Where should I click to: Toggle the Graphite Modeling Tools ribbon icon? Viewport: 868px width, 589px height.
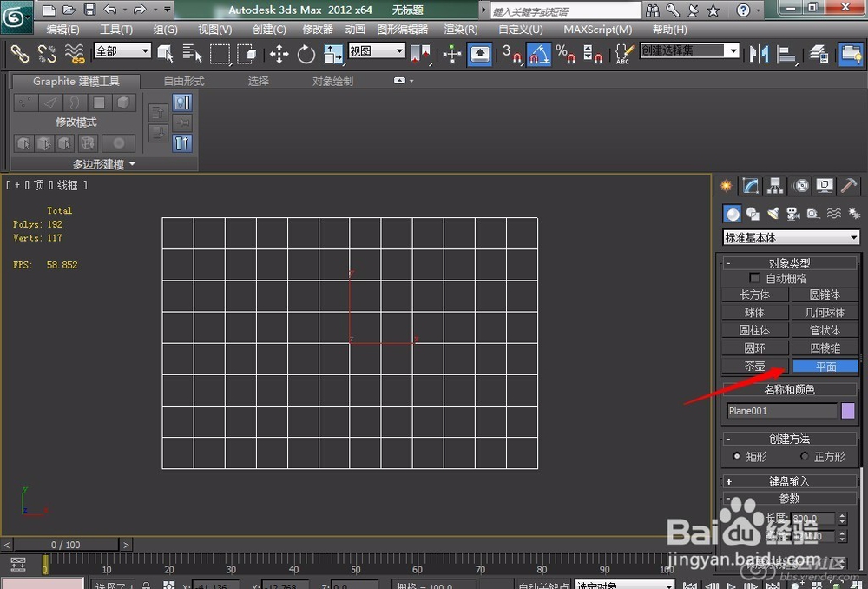(x=851, y=54)
